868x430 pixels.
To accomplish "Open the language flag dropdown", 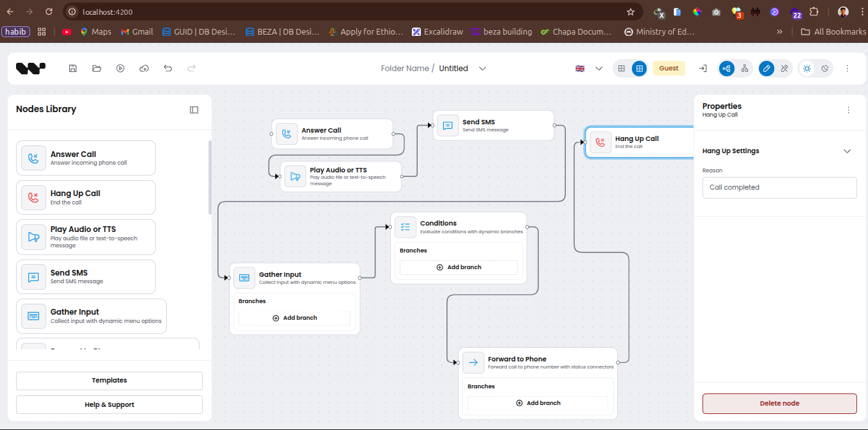I will (x=589, y=69).
